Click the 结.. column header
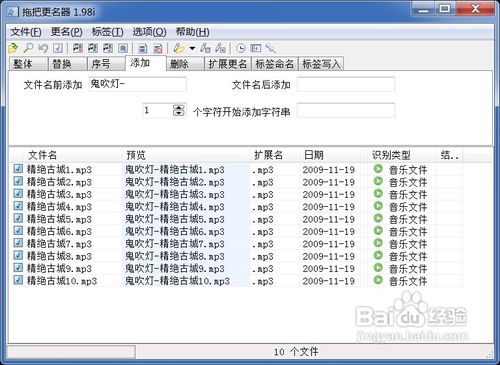Screen dimensions: 500x365 point(450,155)
